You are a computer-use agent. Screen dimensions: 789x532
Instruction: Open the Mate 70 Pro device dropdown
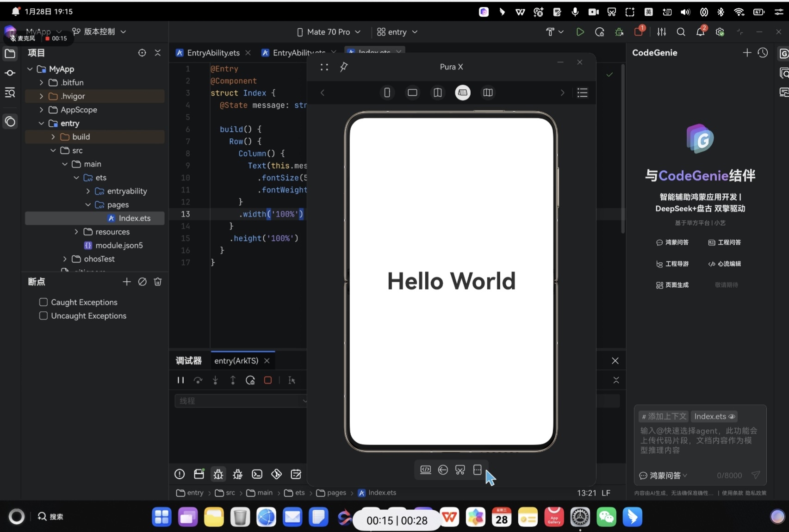click(x=329, y=32)
